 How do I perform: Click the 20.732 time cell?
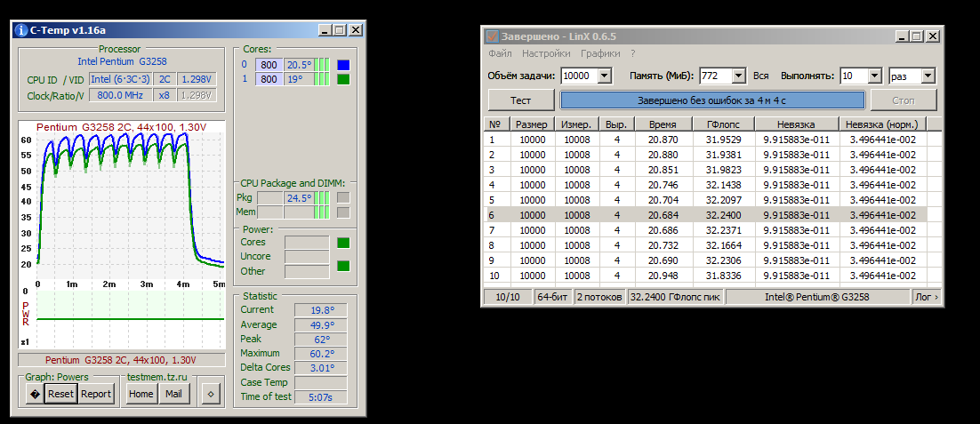point(663,245)
